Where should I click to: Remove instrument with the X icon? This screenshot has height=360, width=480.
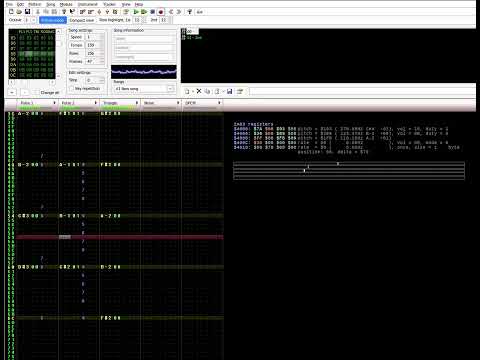click(199, 91)
